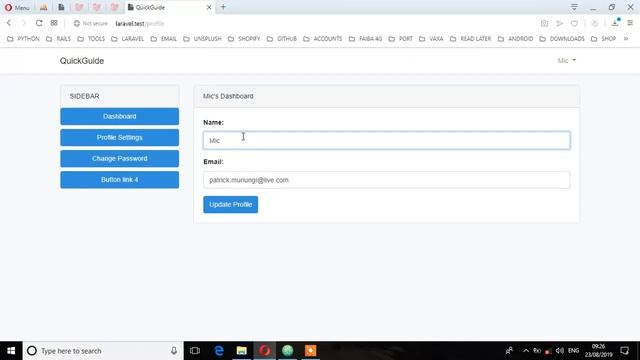Click into the Email input field
This screenshot has width=640, height=360.
point(387,180)
